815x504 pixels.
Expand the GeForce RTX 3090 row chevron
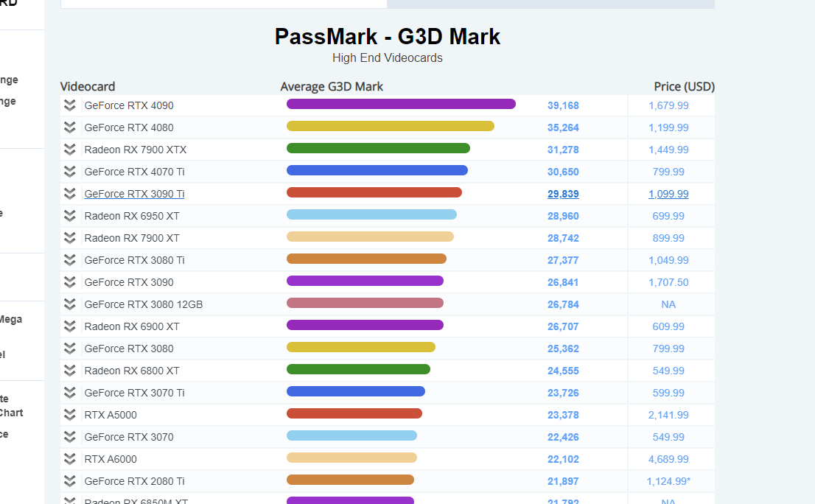70,282
